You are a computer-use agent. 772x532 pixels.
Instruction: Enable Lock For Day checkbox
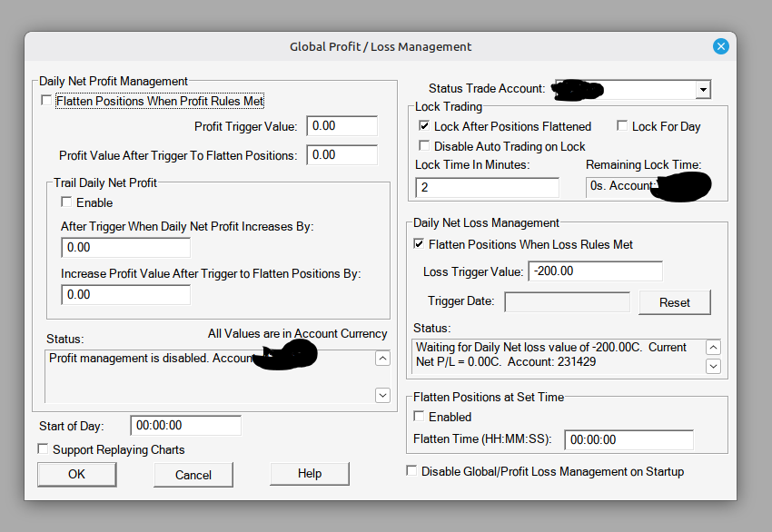point(622,126)
